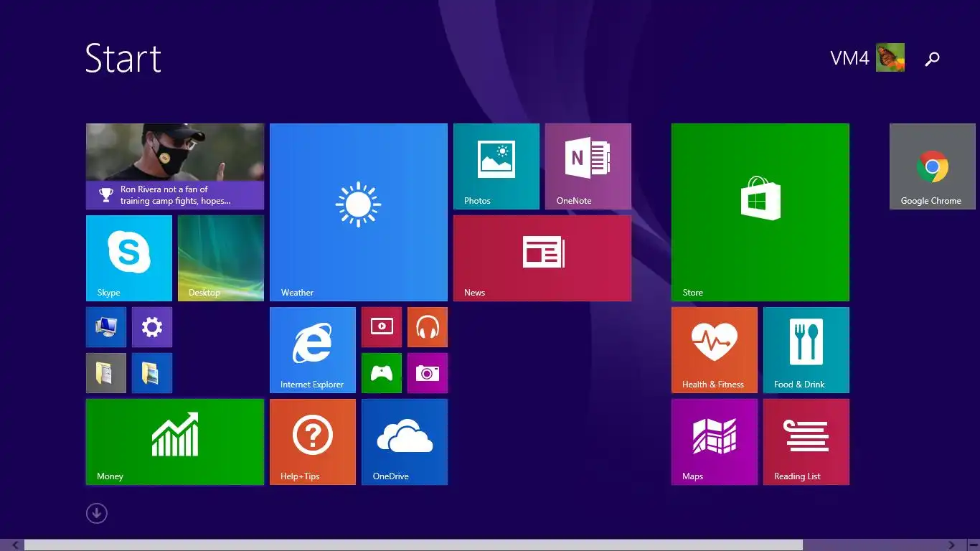Open the Help+Tips tile

click(313, 442)
